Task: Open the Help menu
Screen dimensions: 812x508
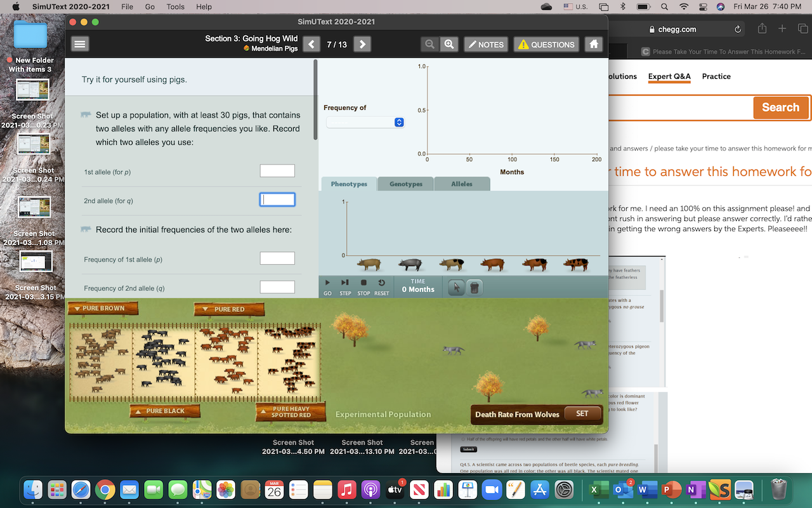Action: pyautogui.click(x=204, y=6)
